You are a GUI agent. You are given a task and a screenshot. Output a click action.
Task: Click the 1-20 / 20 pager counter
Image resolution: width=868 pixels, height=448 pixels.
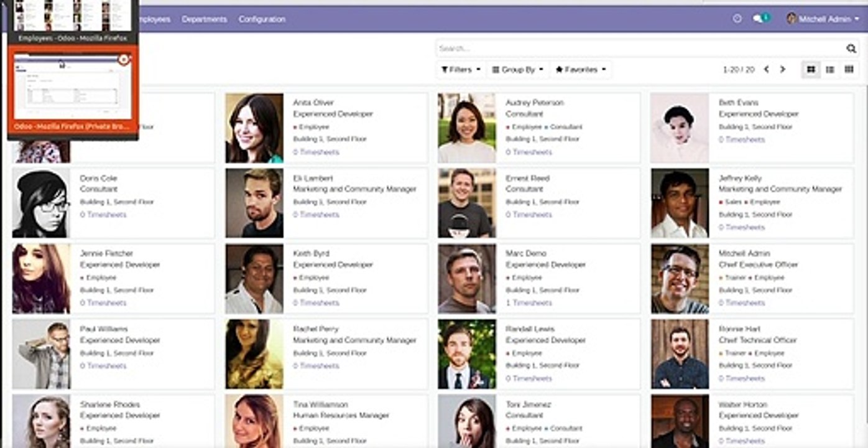739,70
